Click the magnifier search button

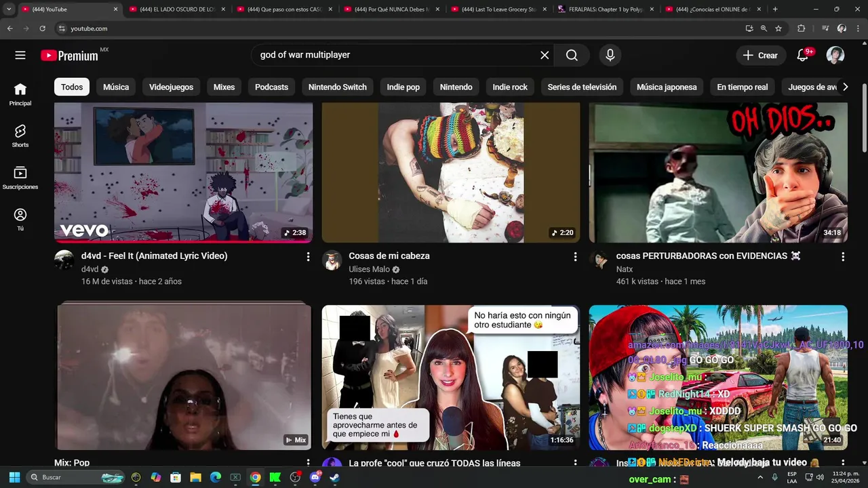[572, 55]
